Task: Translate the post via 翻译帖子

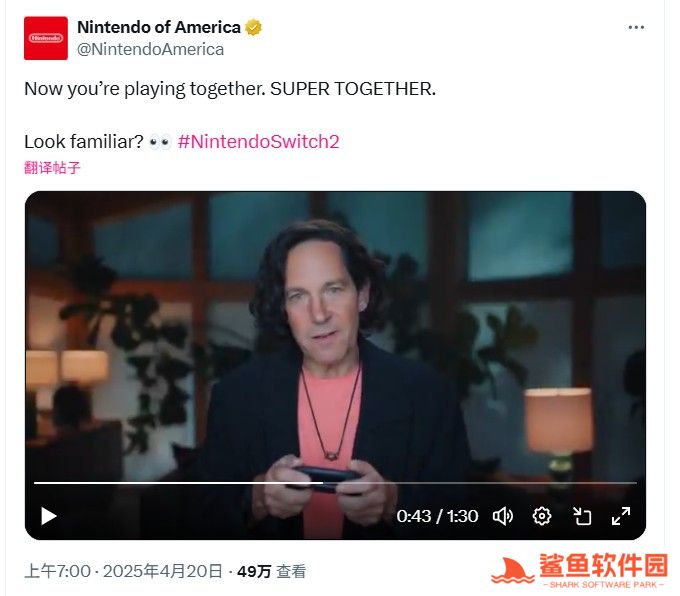Action: click(x=52, y=167)
